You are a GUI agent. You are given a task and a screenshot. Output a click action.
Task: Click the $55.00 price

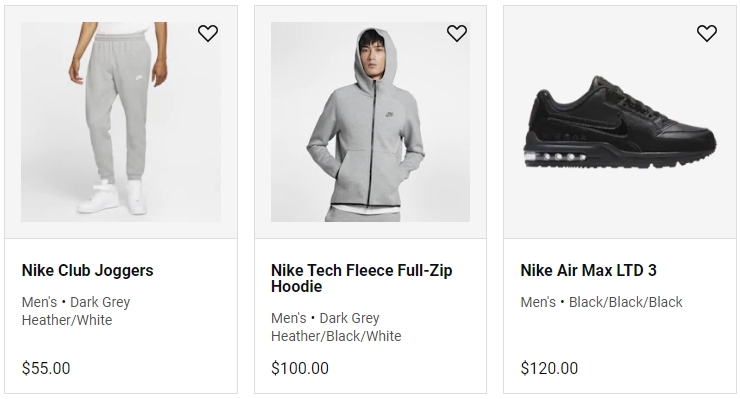tap(46, 368)
